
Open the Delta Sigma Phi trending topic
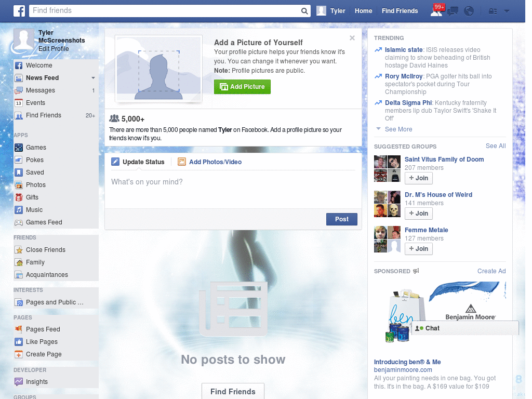tap(408, 103)
